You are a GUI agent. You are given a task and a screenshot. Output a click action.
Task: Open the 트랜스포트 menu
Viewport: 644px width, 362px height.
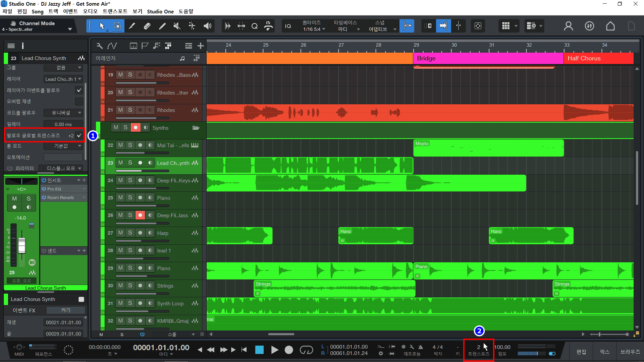tap(115, 11)
